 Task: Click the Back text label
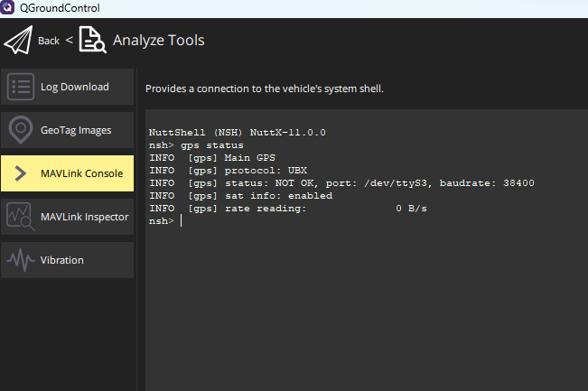(x=49, y=41)
